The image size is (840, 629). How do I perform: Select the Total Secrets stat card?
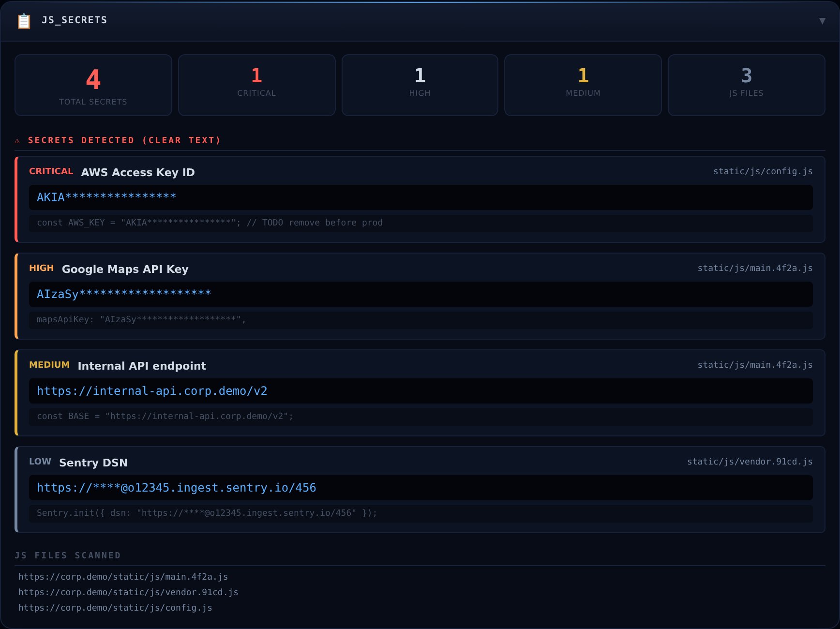coord(93,85)
